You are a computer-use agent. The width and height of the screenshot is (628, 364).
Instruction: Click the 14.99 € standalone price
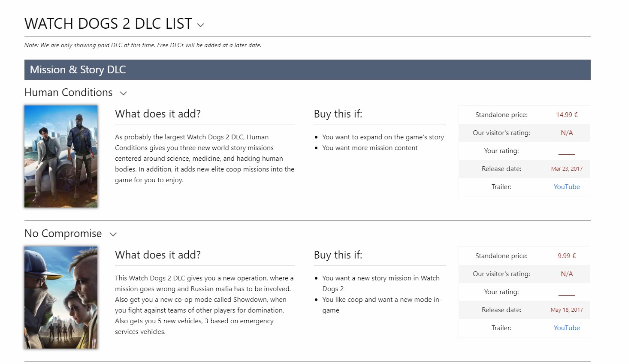pyautogui.click(x=567, y=115)
